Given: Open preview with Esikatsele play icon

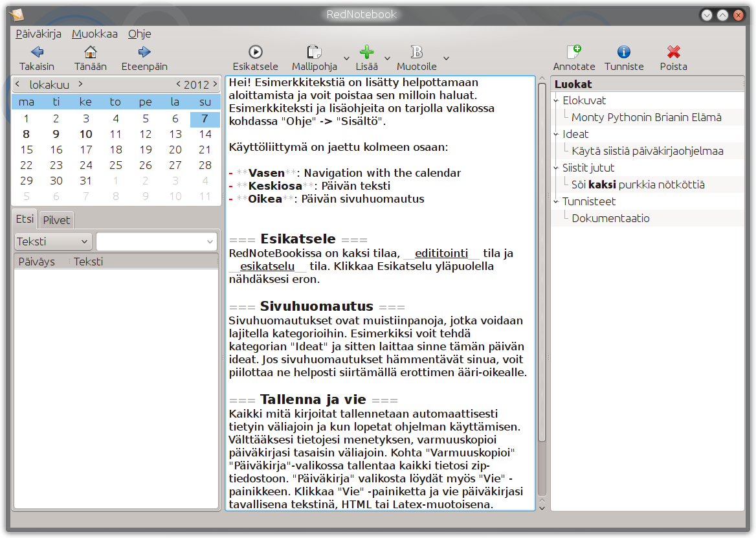Looking at the screenshot, I should (x=255, y=52).
